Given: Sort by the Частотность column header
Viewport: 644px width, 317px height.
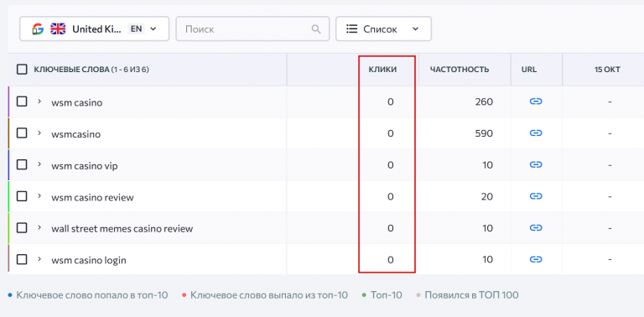Looking at the screenshot, I should tap(460, 70).
